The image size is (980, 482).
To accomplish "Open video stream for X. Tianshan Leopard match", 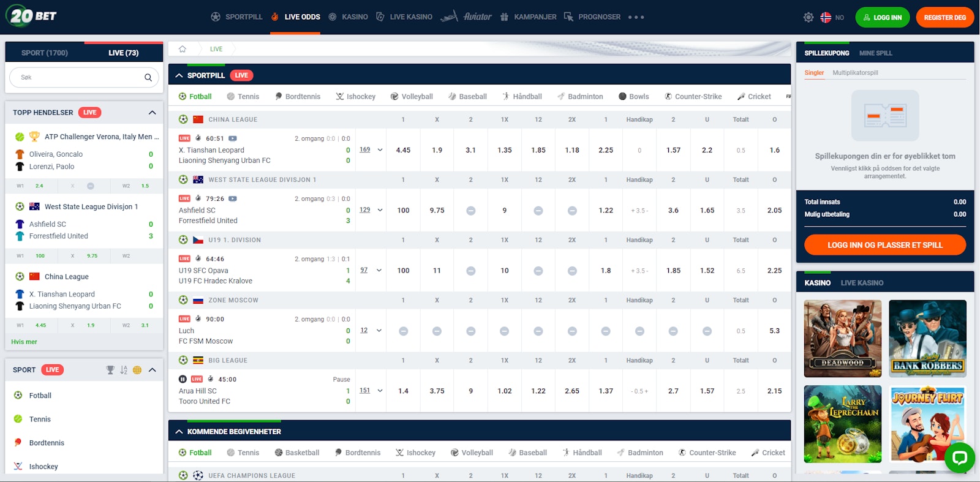I will click(233, 138).
